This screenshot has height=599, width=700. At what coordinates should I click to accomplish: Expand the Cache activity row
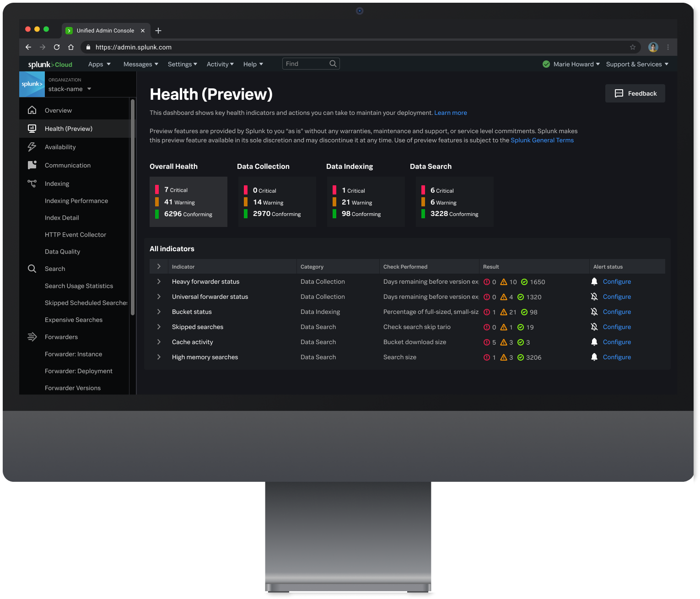[159, 342]
